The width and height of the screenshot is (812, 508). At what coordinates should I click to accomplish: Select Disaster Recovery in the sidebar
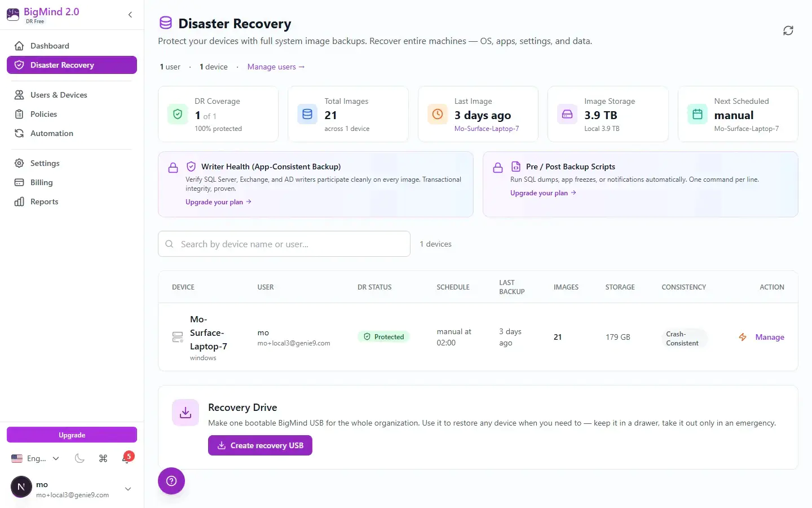(x=72, y=65)
